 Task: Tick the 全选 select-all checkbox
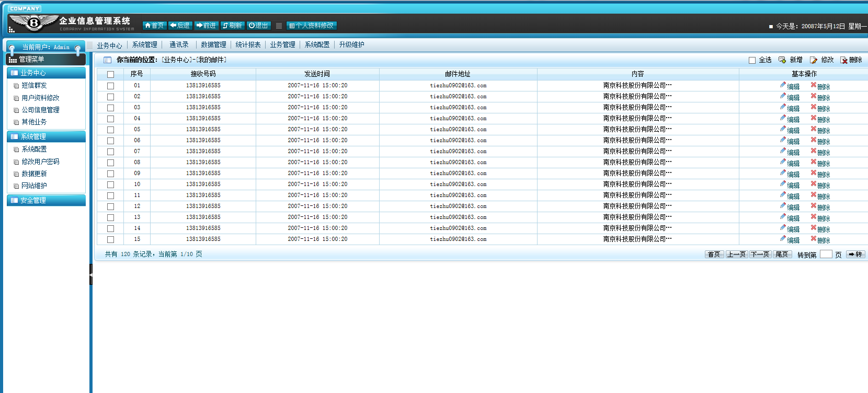tap(752, 60)
